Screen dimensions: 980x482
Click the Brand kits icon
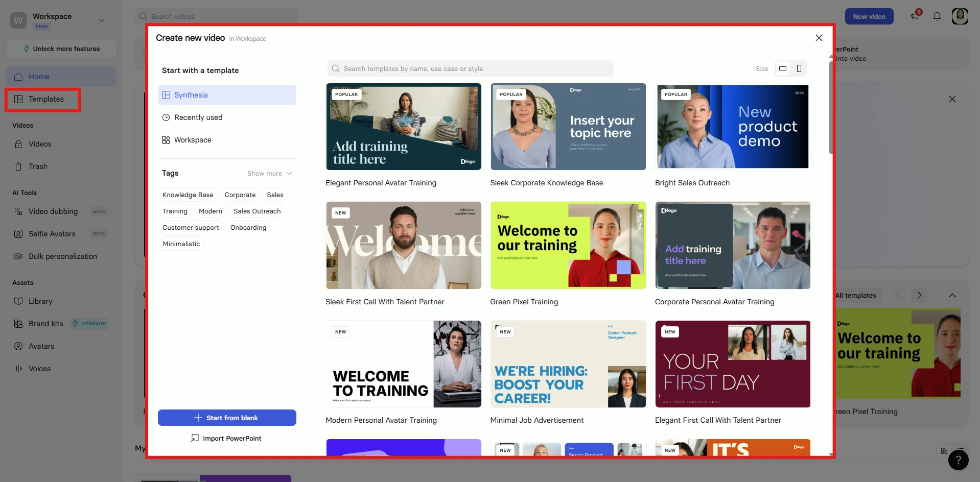[x=18, y=324]
